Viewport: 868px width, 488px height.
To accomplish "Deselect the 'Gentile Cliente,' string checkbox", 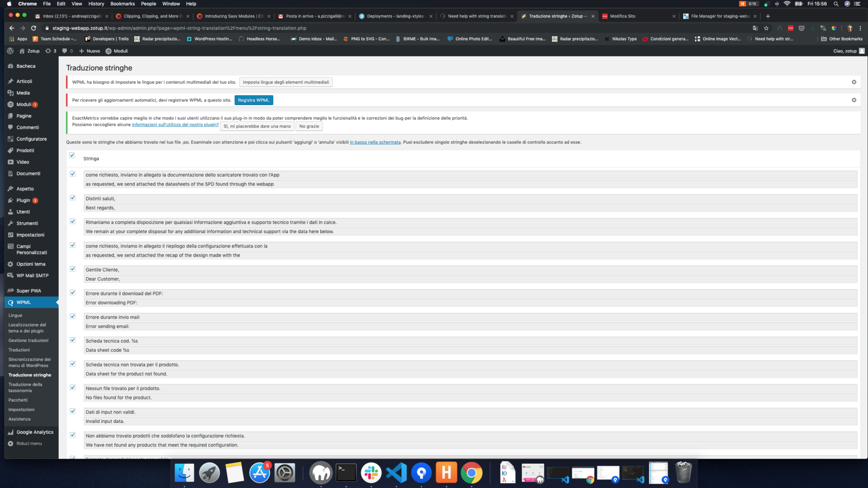I will [73, 268].
